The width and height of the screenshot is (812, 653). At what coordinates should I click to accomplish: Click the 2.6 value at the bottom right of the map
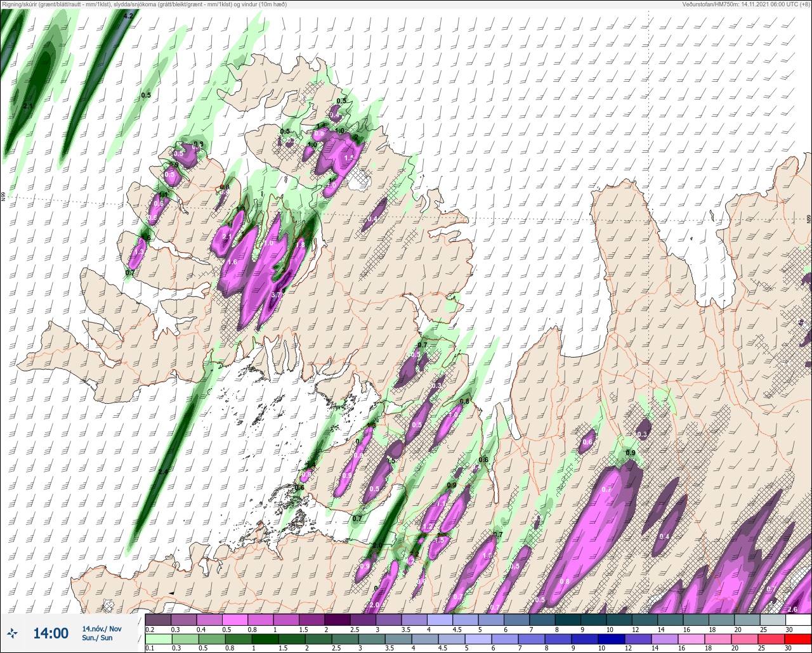click(x=792, y=609)
